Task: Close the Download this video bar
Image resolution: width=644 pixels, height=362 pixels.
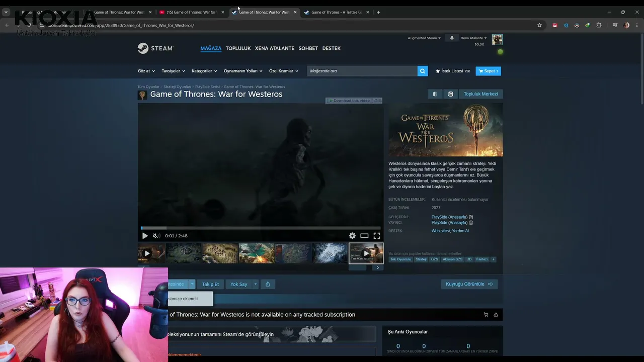Action: [380, 101]
